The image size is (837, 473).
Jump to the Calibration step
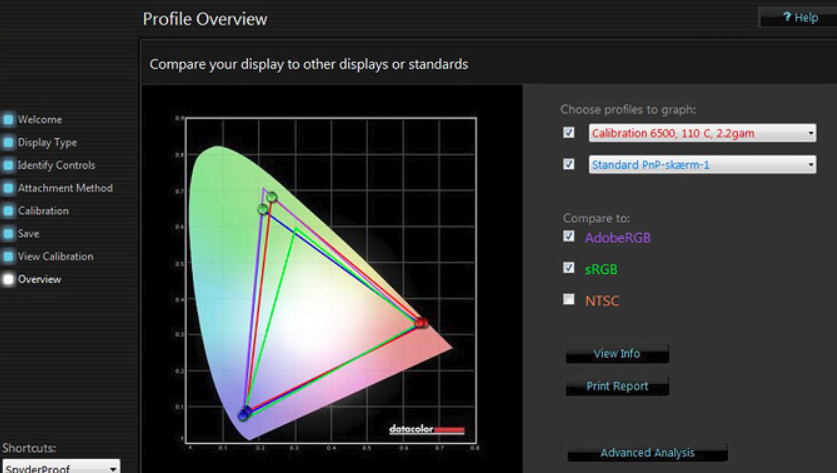coord(43,211)
